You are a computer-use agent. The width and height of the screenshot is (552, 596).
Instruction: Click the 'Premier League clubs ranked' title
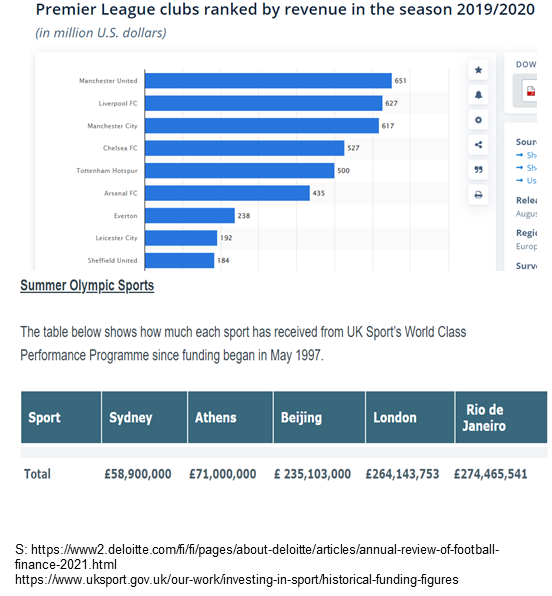coord(285,10)
